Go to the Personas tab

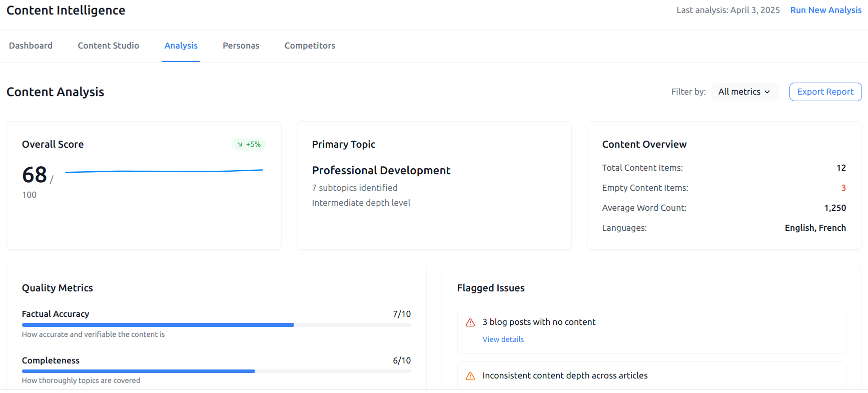click(x=241, y=46)
